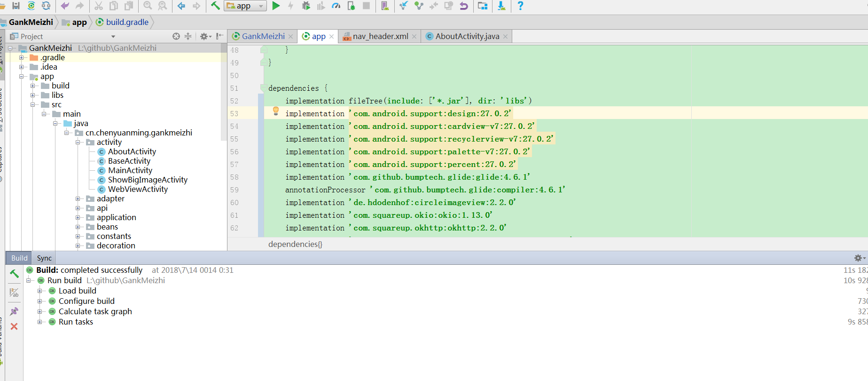Expand the build folder in tree
This screenshot has width=868, height=381.
[x=32, y=86]
